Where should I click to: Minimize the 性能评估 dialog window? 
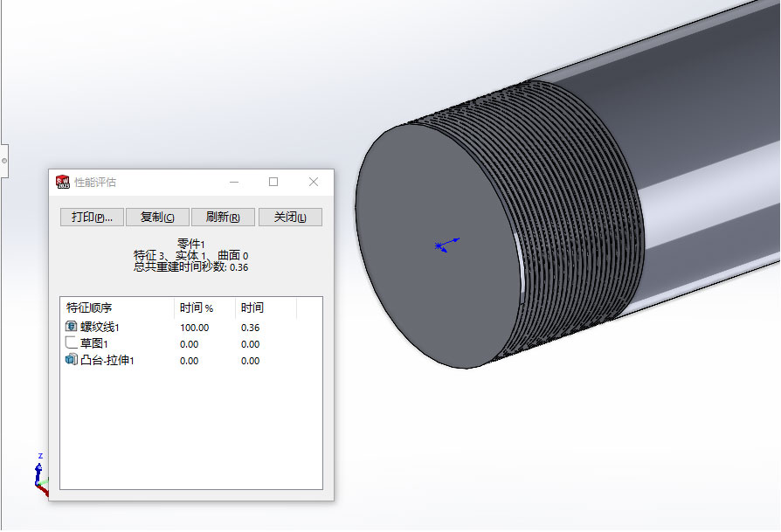coord(234,182)
